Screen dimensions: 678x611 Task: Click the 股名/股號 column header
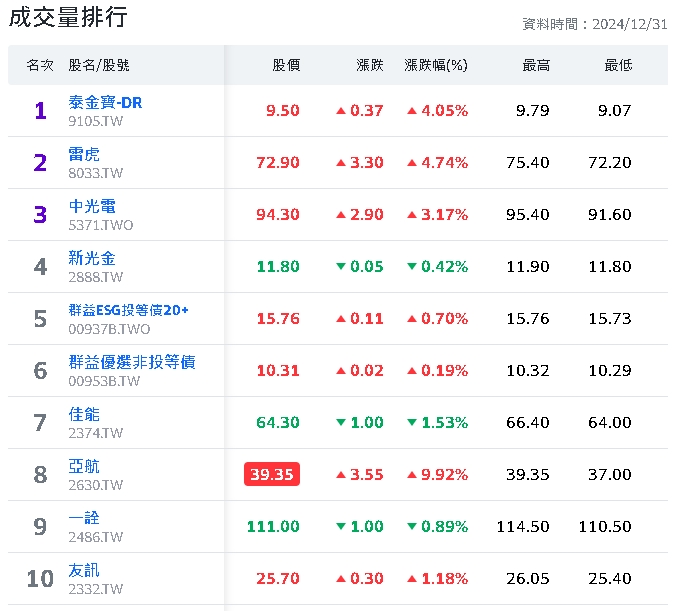[x=99, y=65]
